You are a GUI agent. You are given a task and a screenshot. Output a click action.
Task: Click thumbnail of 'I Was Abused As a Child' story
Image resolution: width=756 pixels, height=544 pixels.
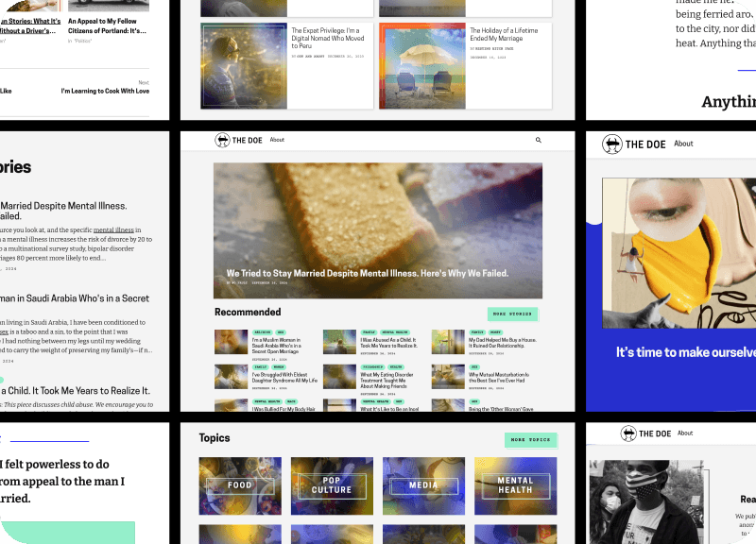(x=339, y=342)
